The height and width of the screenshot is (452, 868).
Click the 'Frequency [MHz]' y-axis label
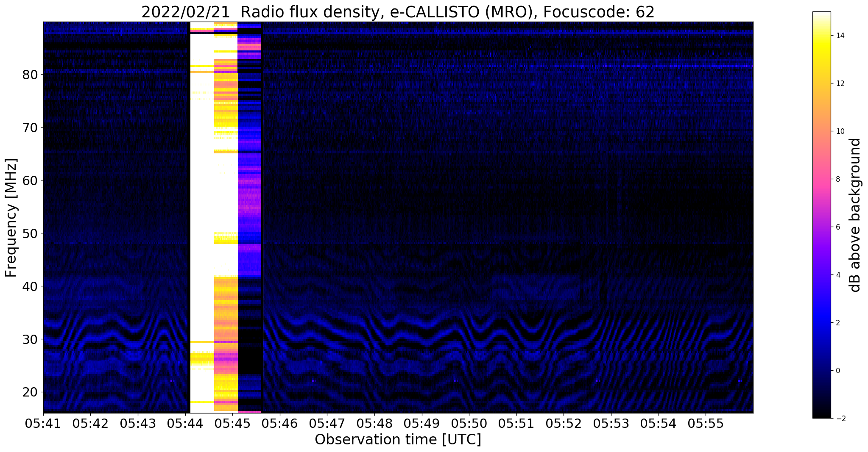point(11,218)
